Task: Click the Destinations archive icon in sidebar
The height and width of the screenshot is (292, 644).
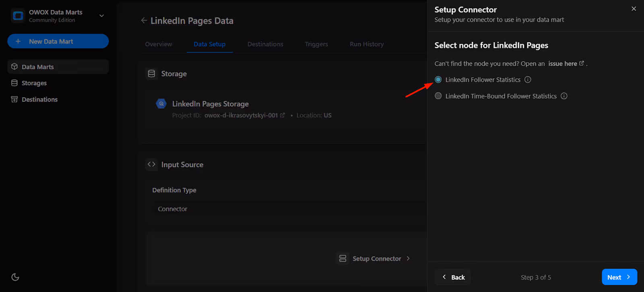Action: 14,99
